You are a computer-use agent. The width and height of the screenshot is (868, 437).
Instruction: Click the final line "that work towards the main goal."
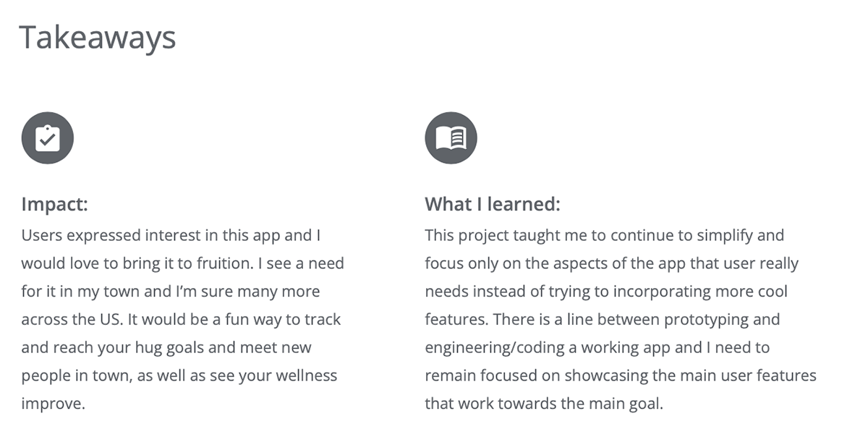coord(544,404)
